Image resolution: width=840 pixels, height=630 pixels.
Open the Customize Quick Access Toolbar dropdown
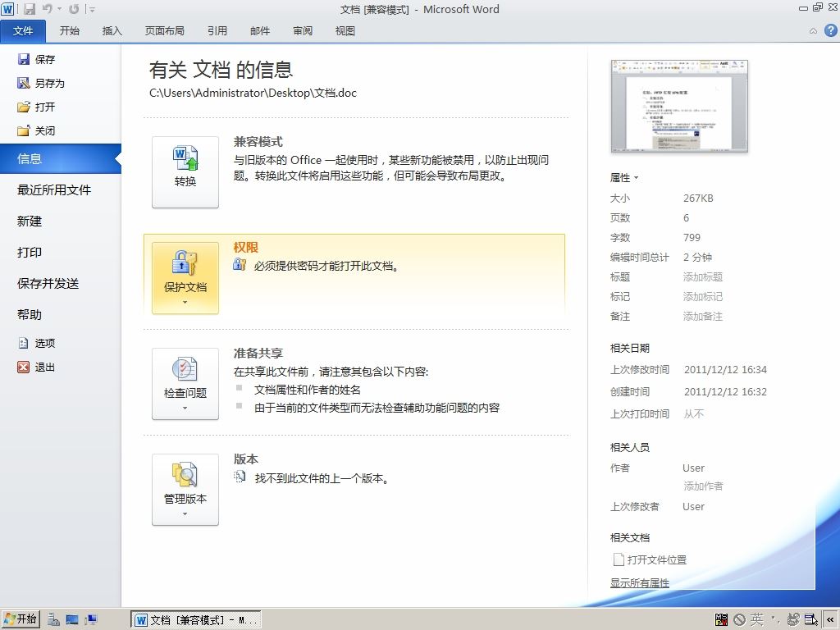92,9
